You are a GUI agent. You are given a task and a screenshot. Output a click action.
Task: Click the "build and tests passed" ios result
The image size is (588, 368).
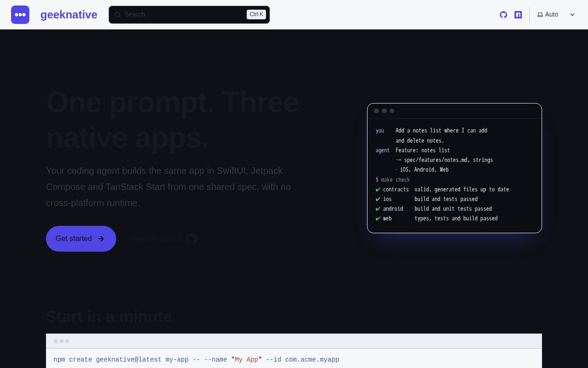pyautogui.click(x=446, y=199)
